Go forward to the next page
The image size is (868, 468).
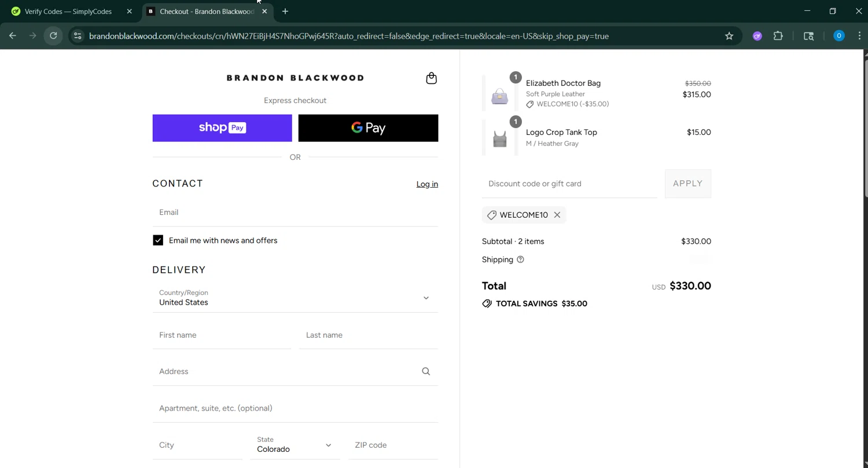pos(33,36)
